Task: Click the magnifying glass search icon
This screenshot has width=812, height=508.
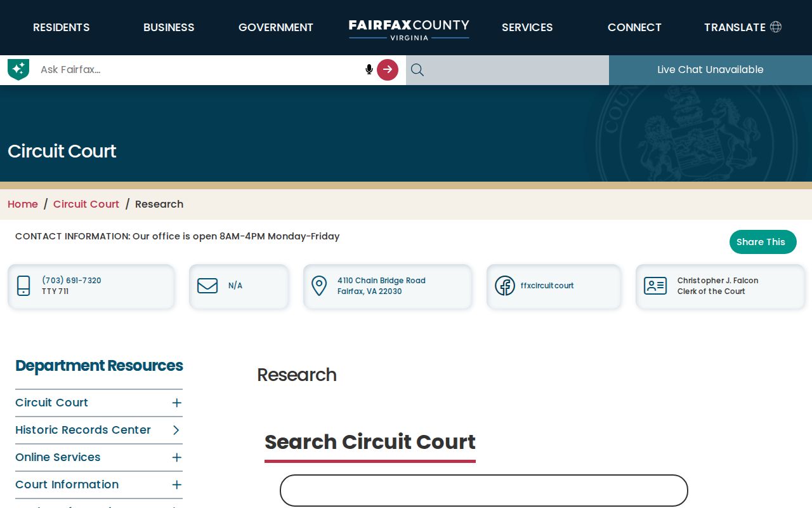Action: tap(417, 70)
